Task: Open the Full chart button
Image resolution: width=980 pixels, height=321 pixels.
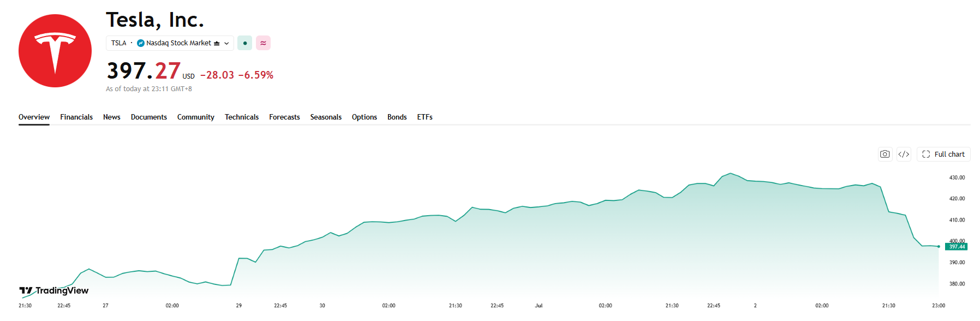Action: point(943,154)
